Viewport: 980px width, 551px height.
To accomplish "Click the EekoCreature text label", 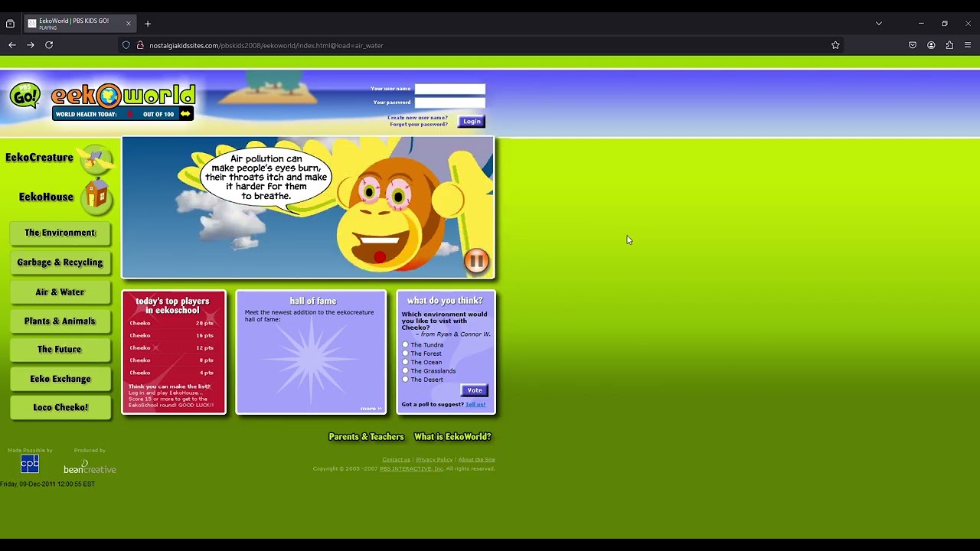I will pyautogui.click(x=40, y=158).
